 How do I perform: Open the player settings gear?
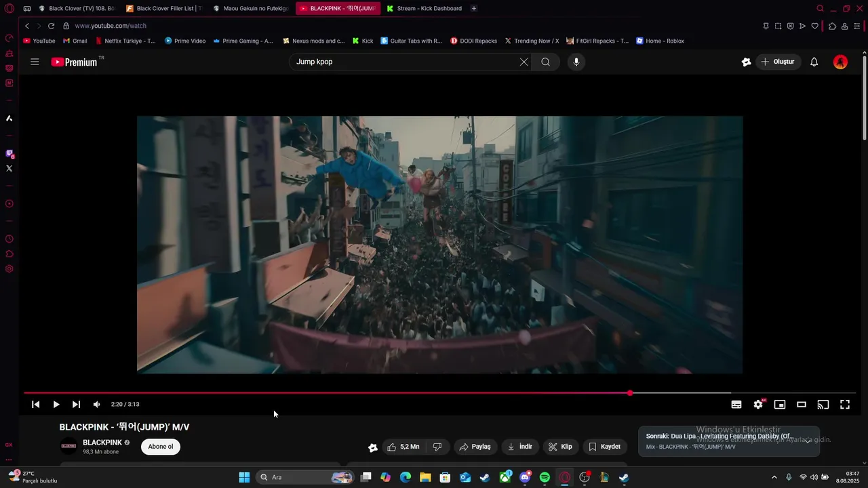(758, 404)
